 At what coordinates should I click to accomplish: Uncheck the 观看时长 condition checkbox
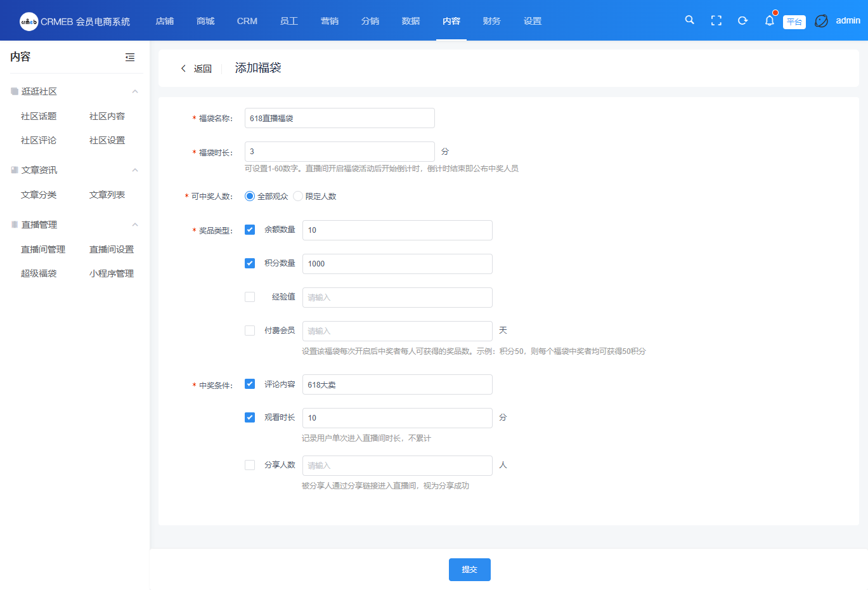click(x=250, y=417)
